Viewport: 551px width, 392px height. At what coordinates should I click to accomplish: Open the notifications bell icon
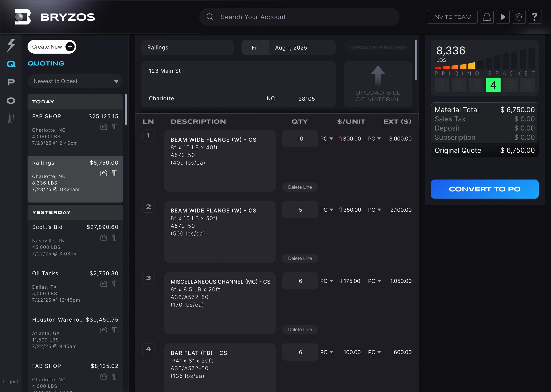tap(487, 17)
